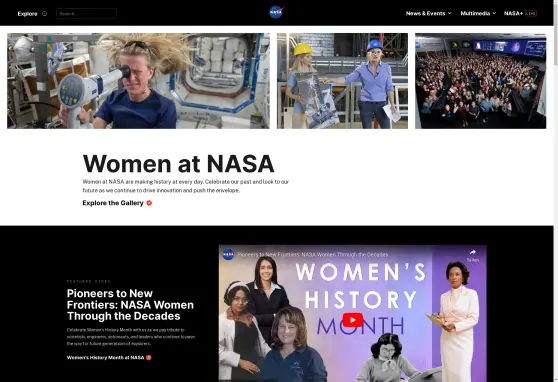Open the Explore menu
Screen dimensions: 558x382
(27, 14)
